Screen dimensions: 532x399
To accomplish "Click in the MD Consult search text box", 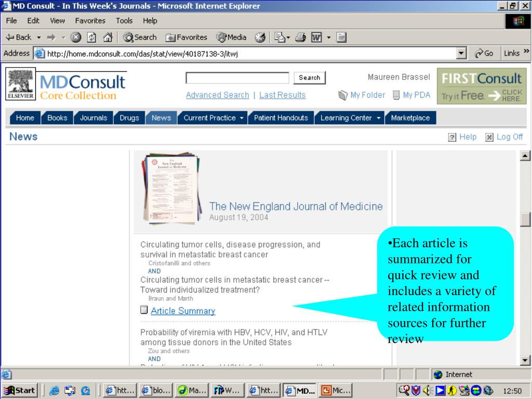I will (237, 78).
